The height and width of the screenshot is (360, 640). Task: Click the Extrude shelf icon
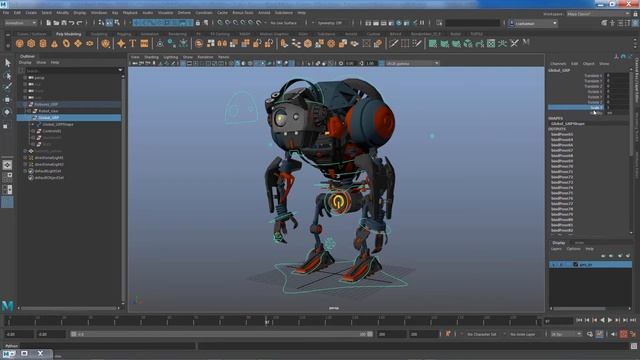click(x=284, y=43)
